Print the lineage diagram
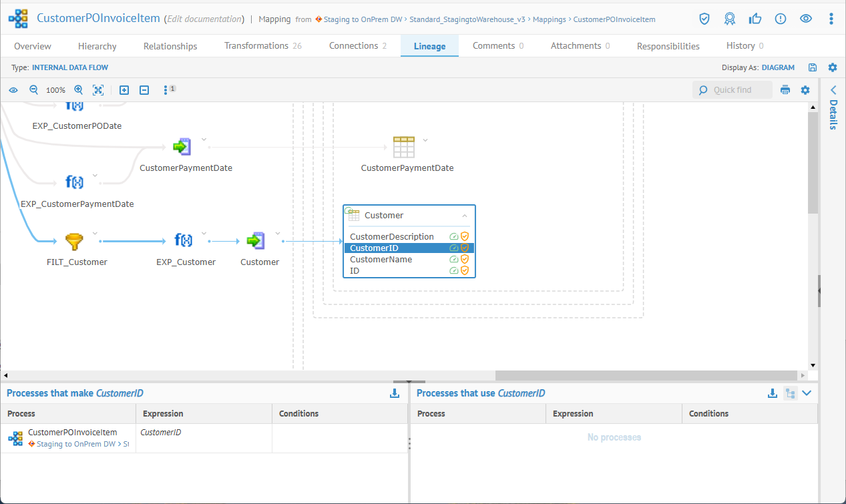The width and height of the screenshot is (846, 504). coord(785,90)
